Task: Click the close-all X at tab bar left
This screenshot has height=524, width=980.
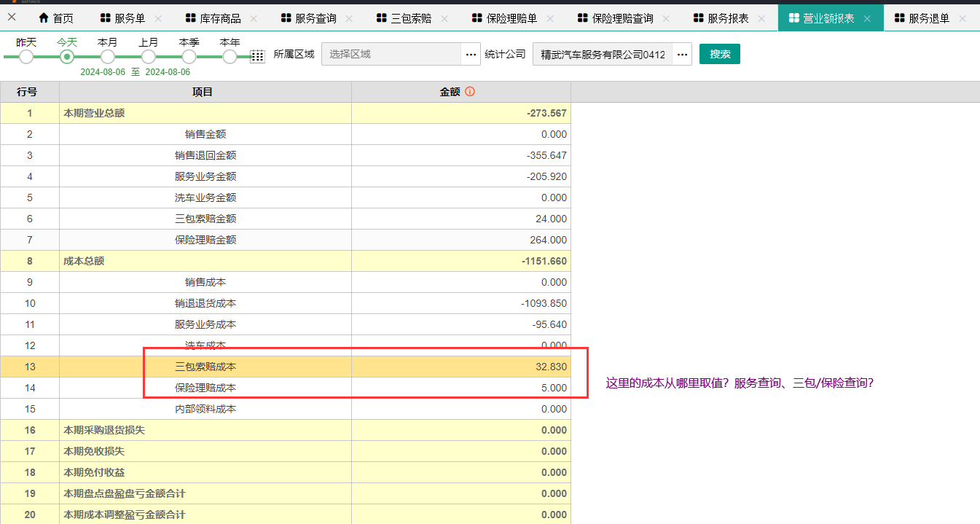Action: pyautogui.click(x=12, y=17)
